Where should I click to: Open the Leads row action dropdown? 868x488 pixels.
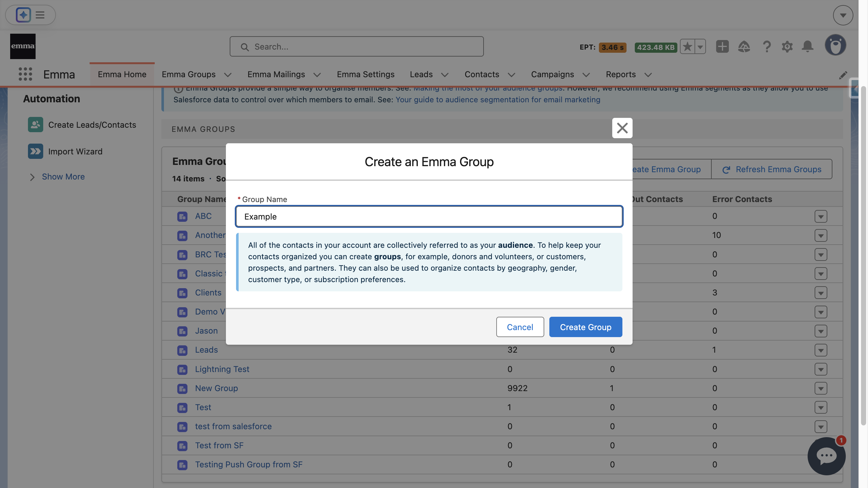821,350
